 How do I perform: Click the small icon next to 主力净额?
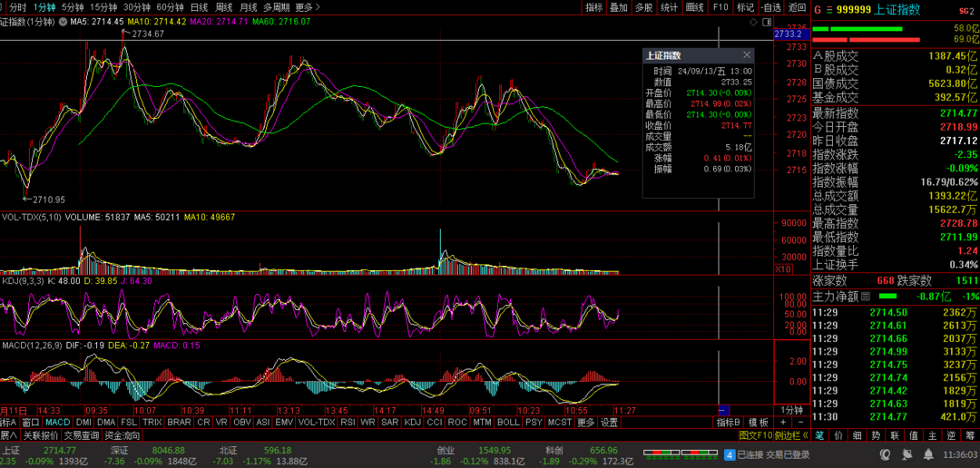point(866,296)
